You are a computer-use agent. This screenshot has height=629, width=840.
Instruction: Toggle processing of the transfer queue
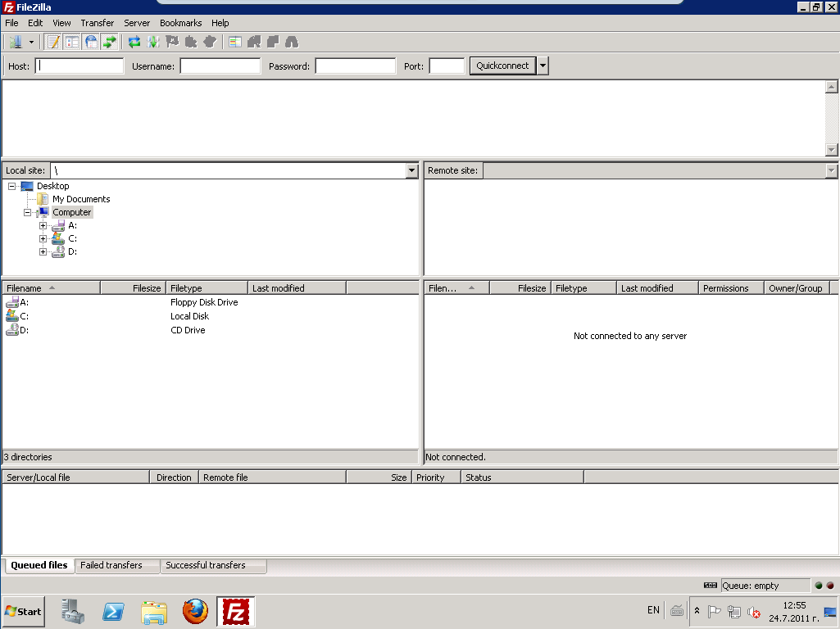(x=153, y=42)
